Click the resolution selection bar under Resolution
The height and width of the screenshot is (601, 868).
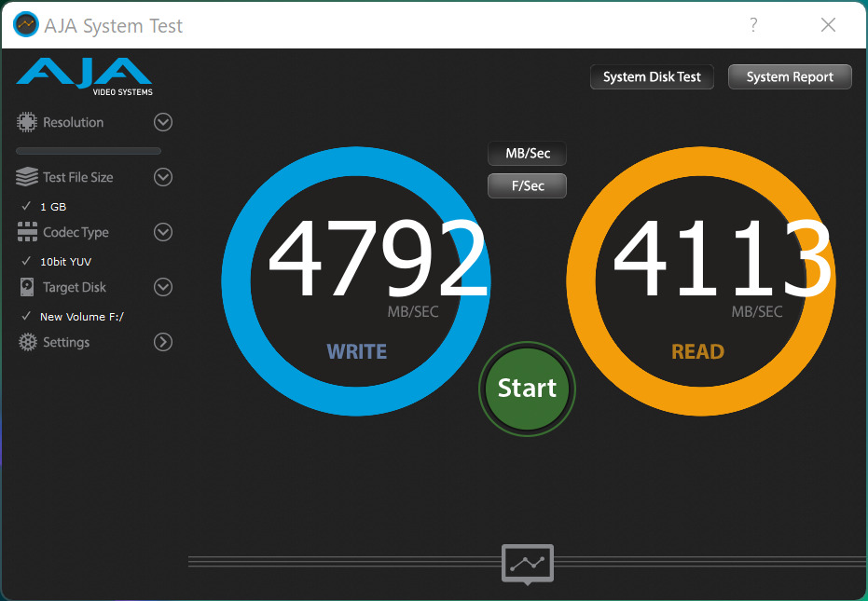(x=89, y=151)
